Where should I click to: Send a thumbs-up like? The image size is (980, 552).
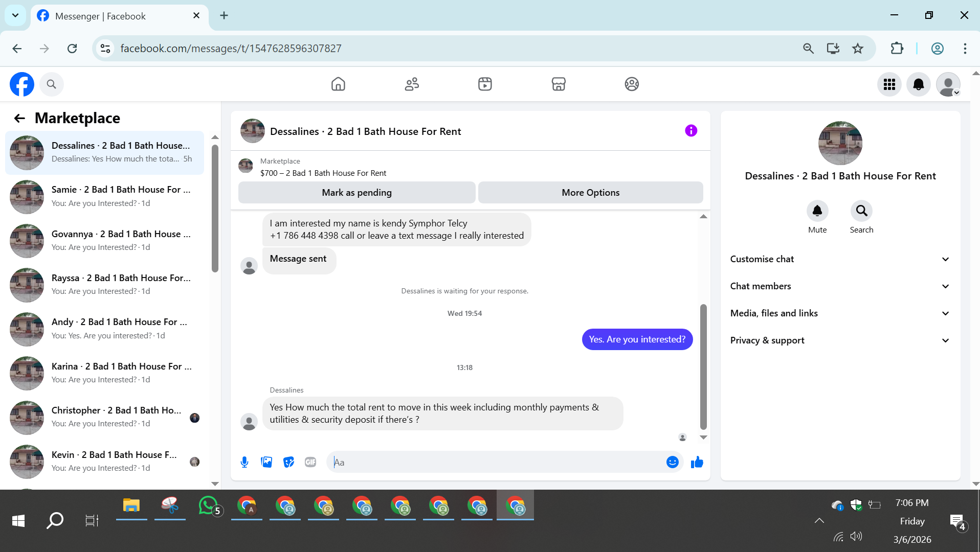pyautogui.click(x=697, y=462)
